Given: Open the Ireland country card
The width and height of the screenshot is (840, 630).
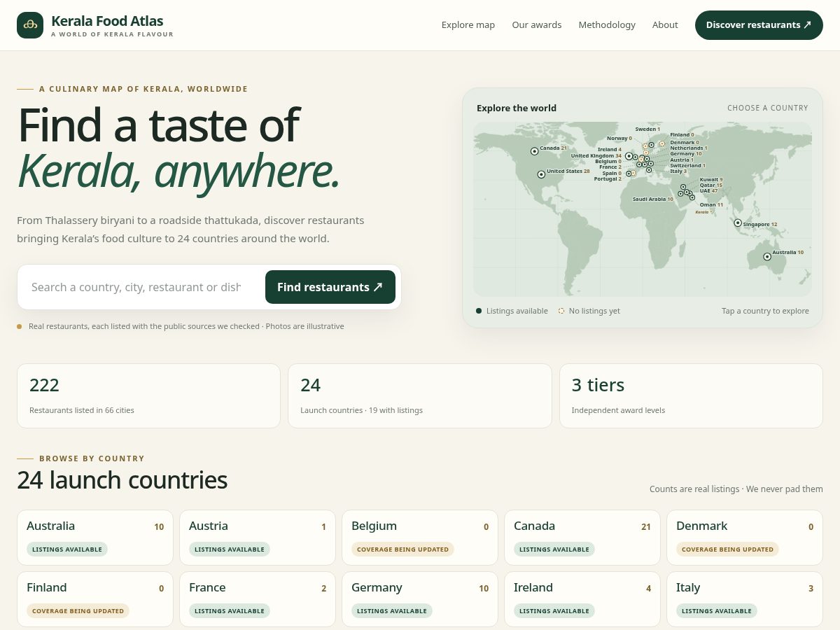Looking at the screenshot, I should point(582,599).
